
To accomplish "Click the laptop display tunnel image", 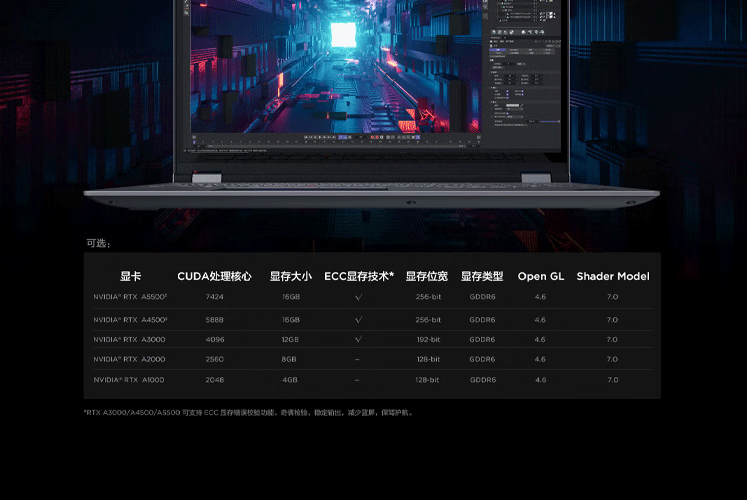I will 336,66.
